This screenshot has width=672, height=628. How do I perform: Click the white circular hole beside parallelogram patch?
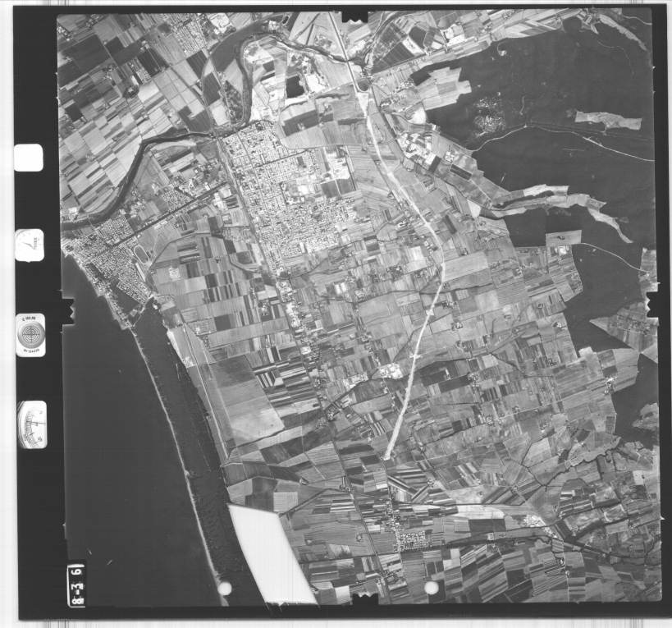coord(225,588)
